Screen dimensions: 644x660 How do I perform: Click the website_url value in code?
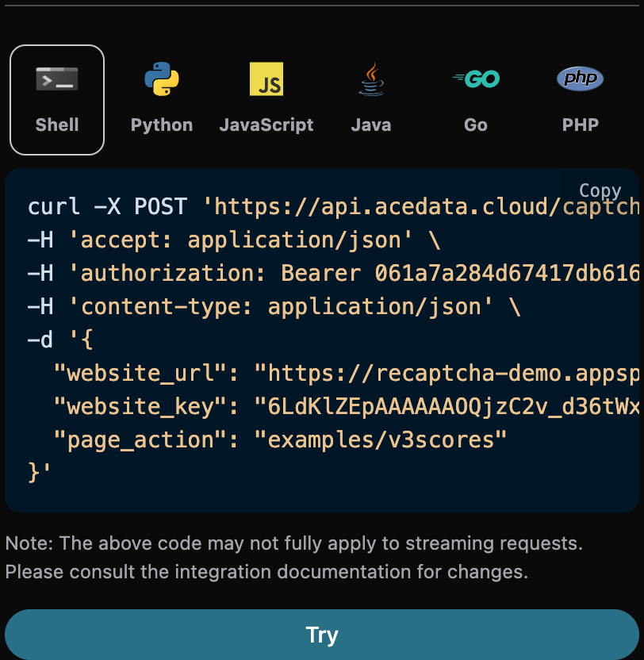[446, 372]
